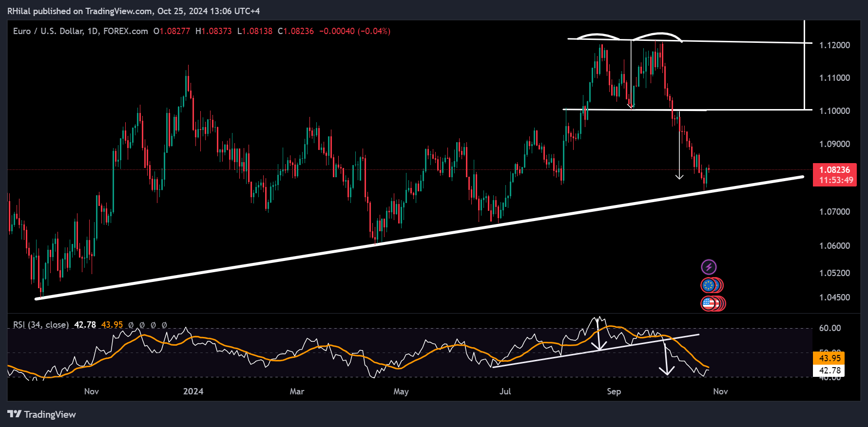Screen dimensions: 868x427
Task: Click the 1.11000 price axis label
Action: coord(834,78)
